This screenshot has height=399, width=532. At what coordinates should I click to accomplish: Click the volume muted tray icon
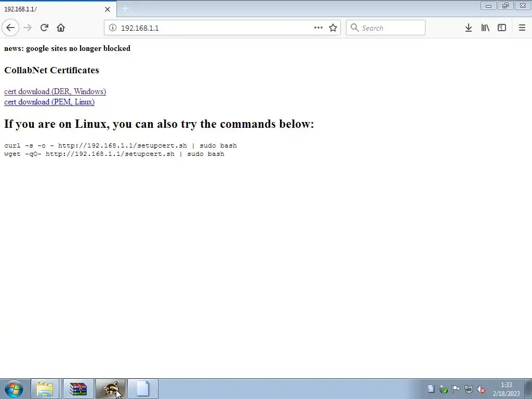point(481,389)
